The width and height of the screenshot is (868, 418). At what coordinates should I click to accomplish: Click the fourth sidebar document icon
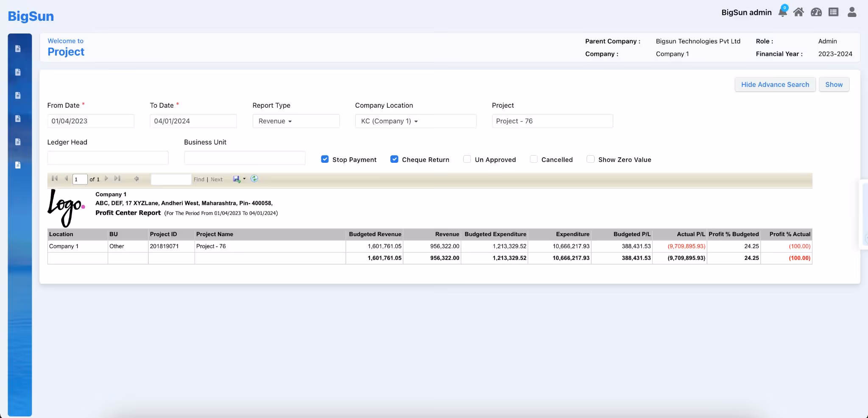click(18, 119)
